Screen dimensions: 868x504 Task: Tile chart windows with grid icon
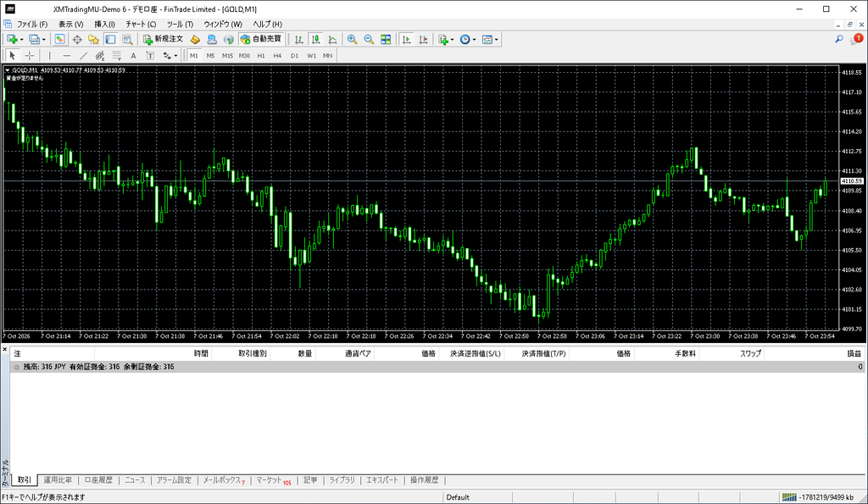click(386, 39)
